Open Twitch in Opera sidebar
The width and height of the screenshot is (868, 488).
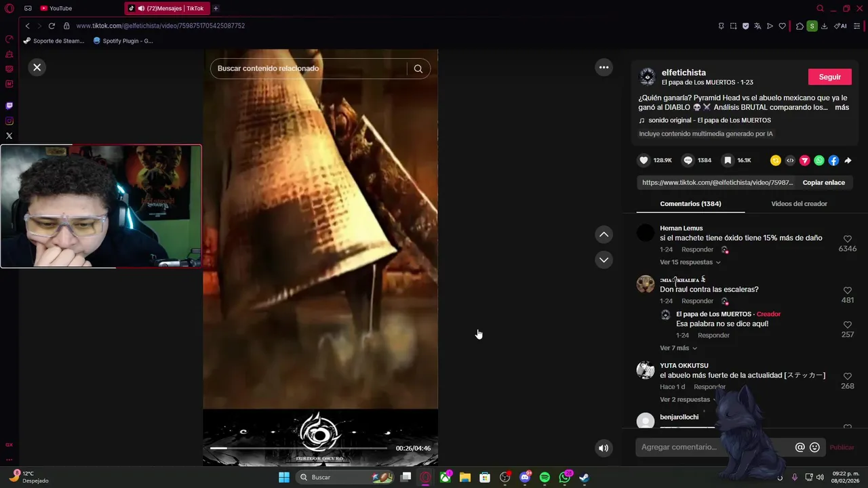(x=9, y=106)
